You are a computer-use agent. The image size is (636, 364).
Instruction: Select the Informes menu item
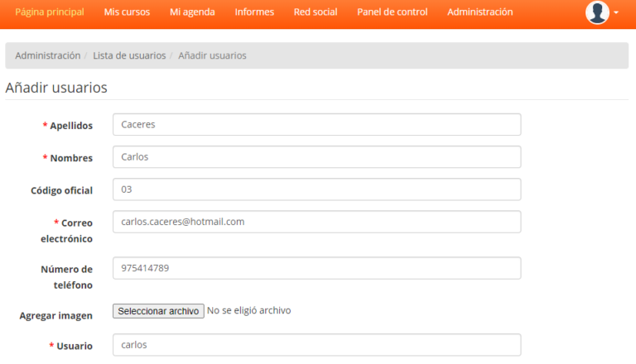(x=254, y=12)
